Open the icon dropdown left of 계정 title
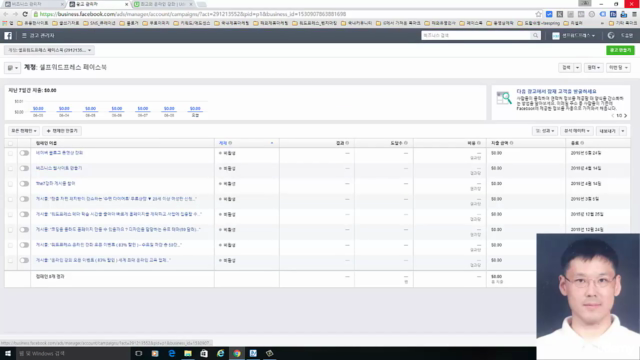The height and width of the screenshot is (360, 640). (x=12, y=68)
